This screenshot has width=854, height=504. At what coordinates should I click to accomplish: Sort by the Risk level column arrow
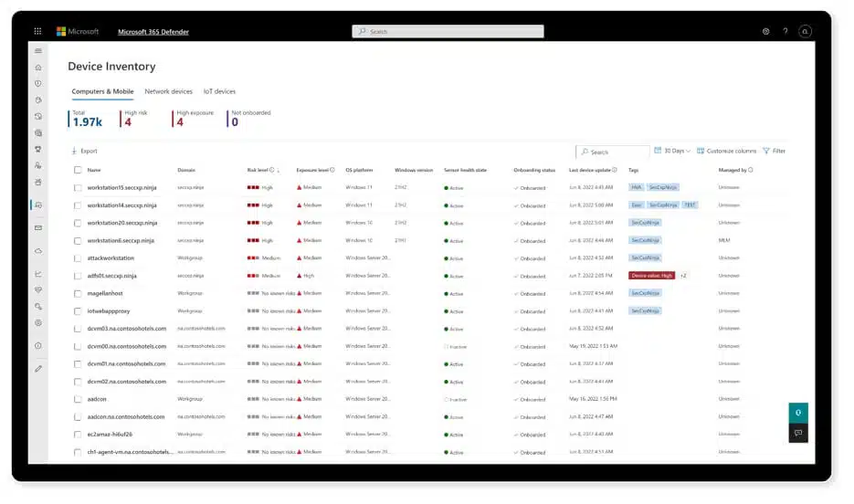pos(279,171)
